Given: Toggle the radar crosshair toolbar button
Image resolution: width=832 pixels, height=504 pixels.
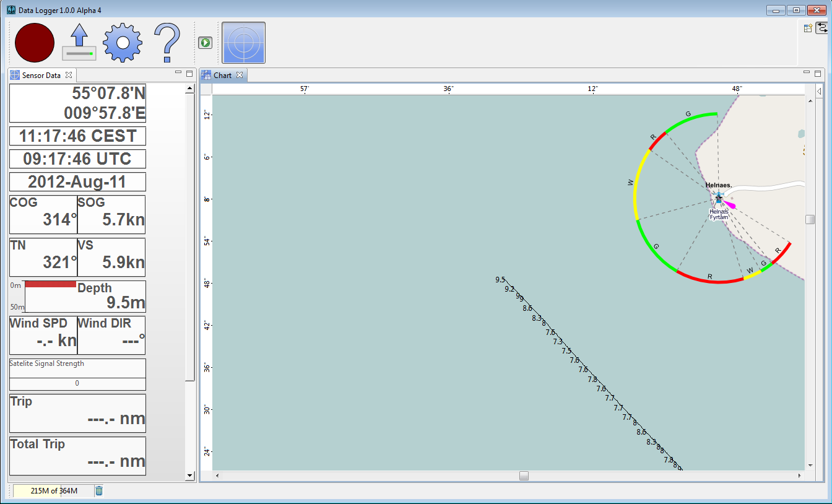Looking at the screenshot, I should point(243,43).
